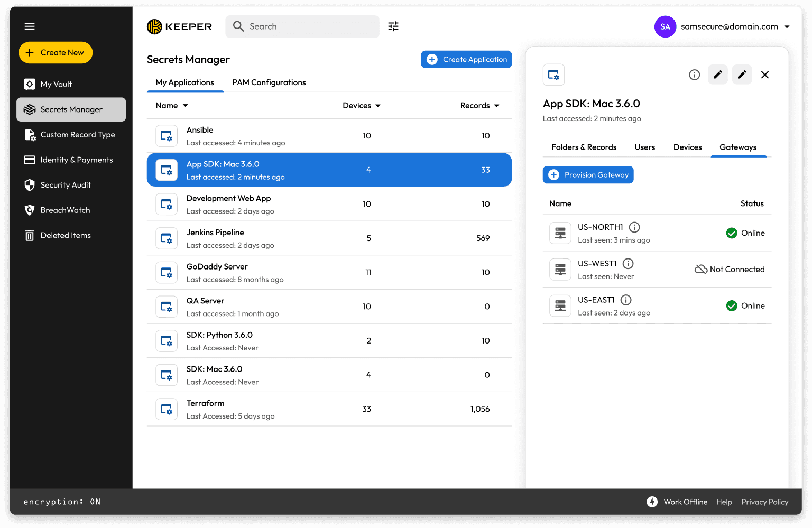The image size is (812, 528).
Task: Select Secrets Manager in sidebar
Action: [x=71, y=109]
